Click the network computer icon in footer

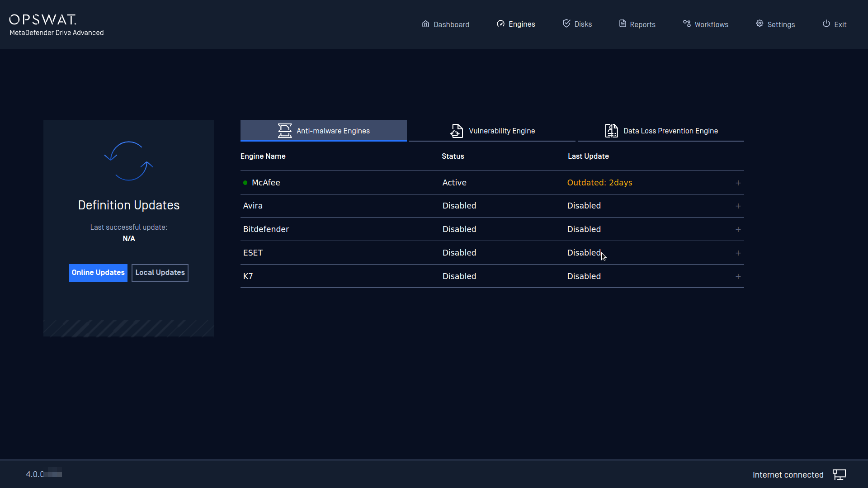(x=839, y=474)
